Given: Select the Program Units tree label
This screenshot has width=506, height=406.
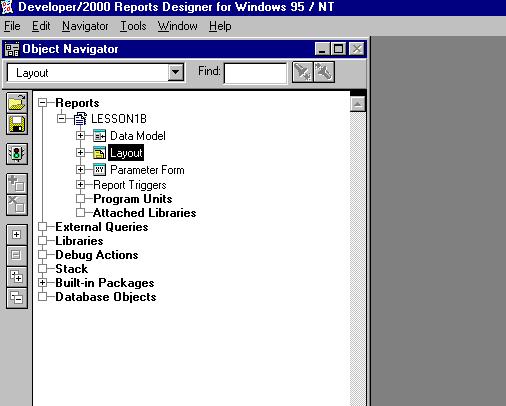Looking at the screenshot, I should 133,199.
